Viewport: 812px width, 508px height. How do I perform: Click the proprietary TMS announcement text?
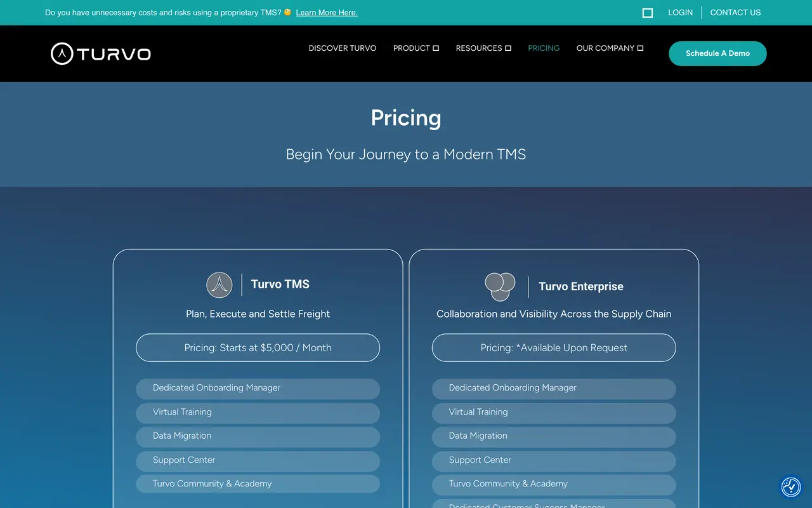(163, 13)
